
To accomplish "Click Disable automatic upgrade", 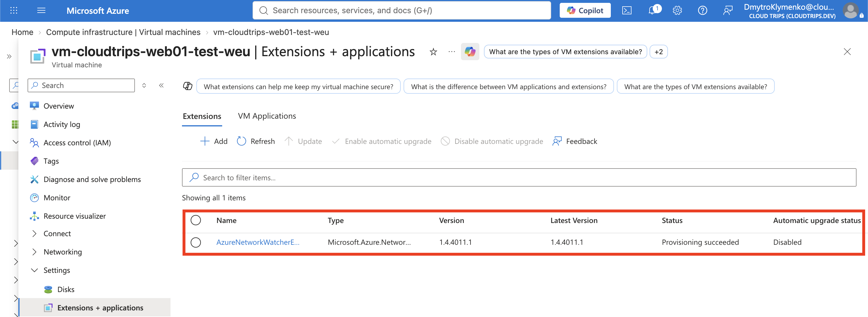I will pyautogui.click(x=492, y=141).
